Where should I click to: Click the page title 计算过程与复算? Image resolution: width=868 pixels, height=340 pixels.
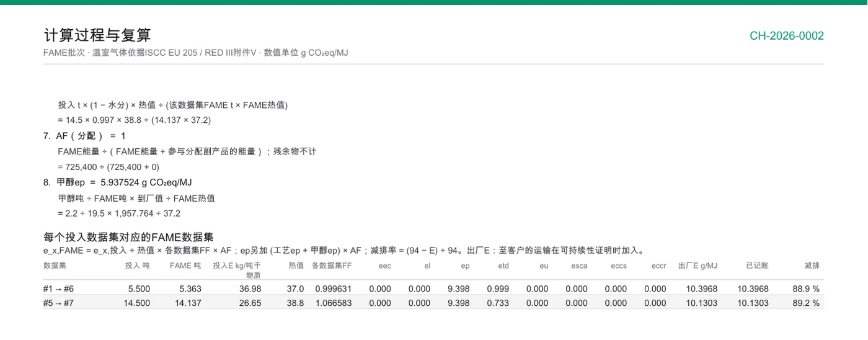[x=97, y=35]
